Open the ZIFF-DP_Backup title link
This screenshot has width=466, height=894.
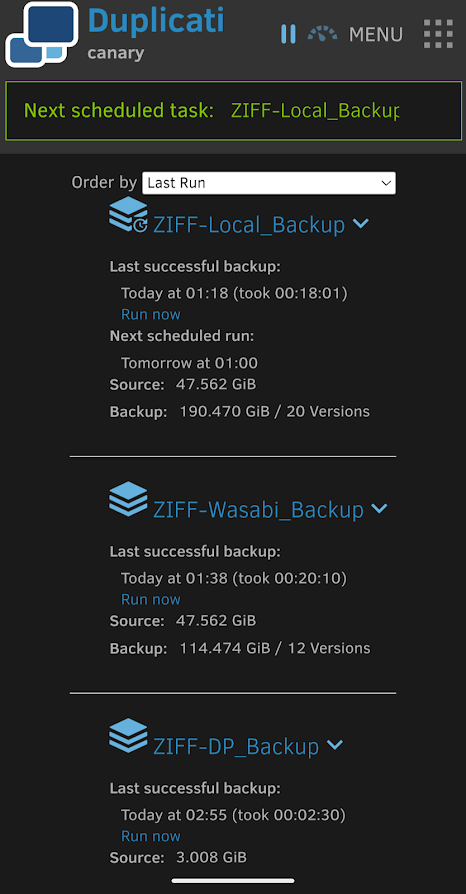(x=236, y=746)
